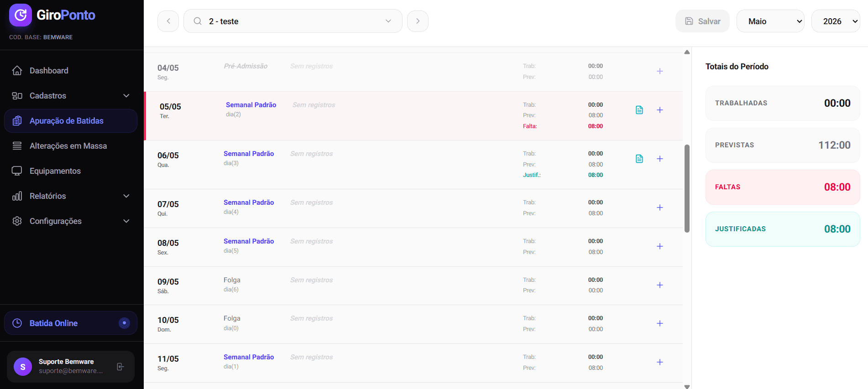Viewport: 868px width, 389px height.
Task: Click Justif. value 08:00 on 06/05
Action: pyautogui.click(x=595, y=175)
